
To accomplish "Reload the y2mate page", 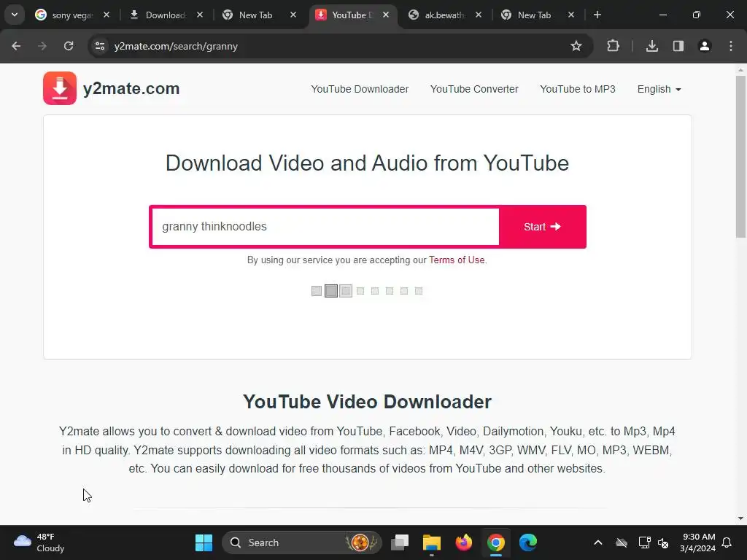I will 69,46.
